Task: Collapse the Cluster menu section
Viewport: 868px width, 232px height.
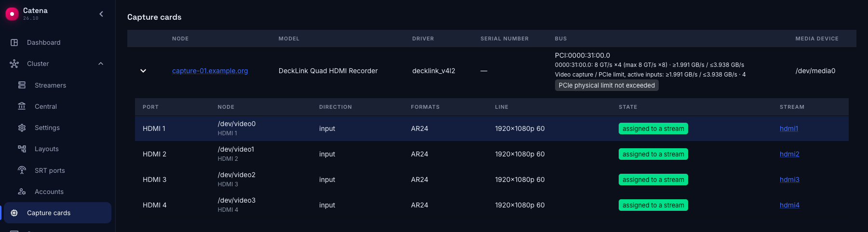Action: pos(101,64)
